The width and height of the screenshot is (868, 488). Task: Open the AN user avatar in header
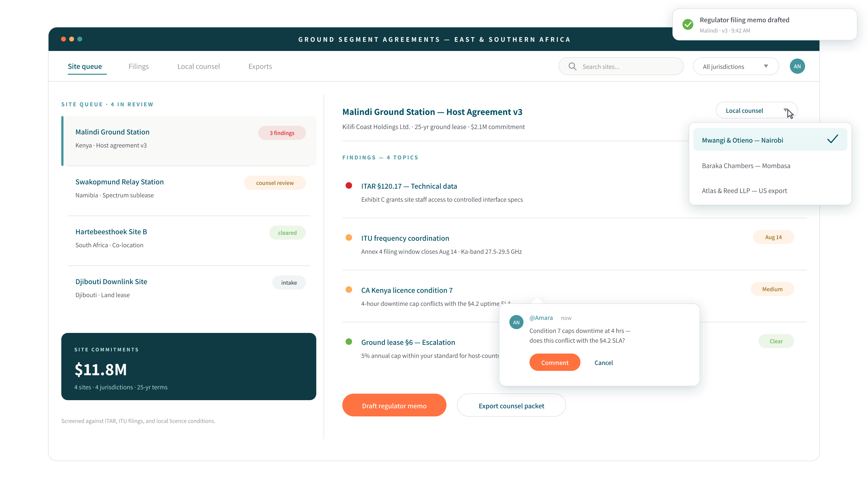pos(797,66)
